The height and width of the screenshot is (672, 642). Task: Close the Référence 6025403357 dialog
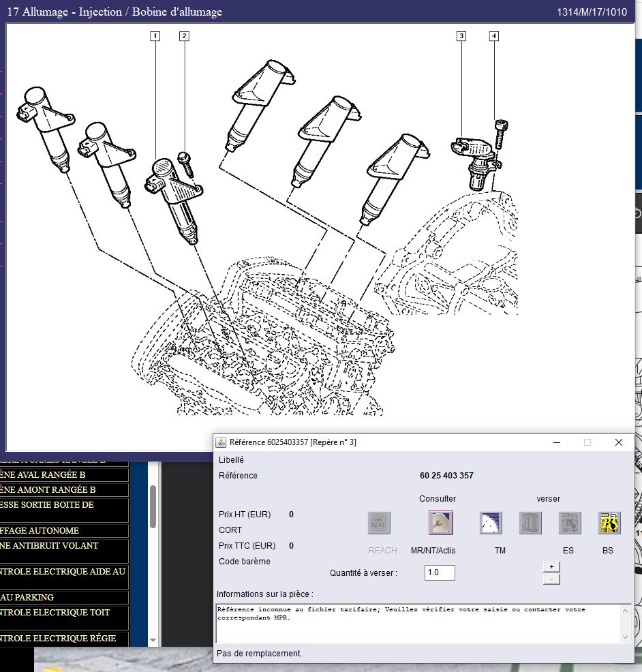[618, 442]
